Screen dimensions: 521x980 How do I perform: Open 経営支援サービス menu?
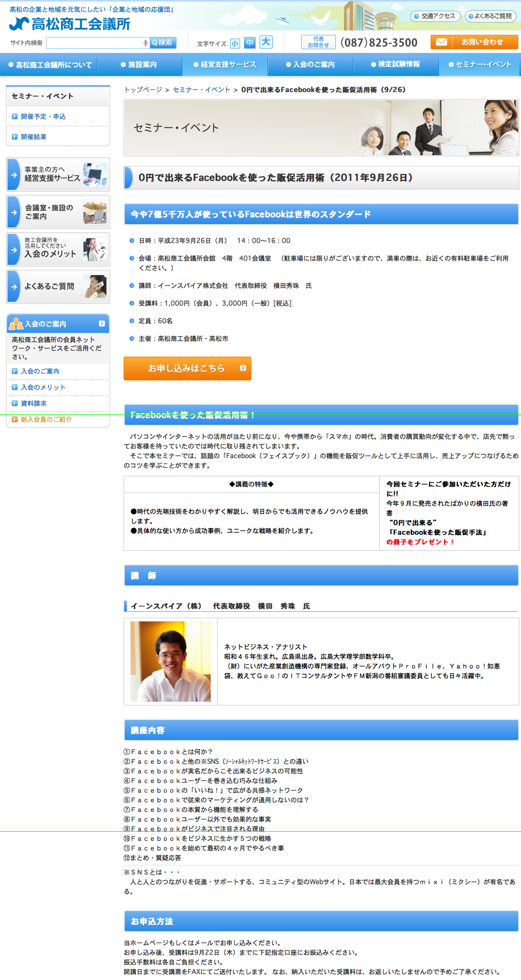[x=225, y=65]
